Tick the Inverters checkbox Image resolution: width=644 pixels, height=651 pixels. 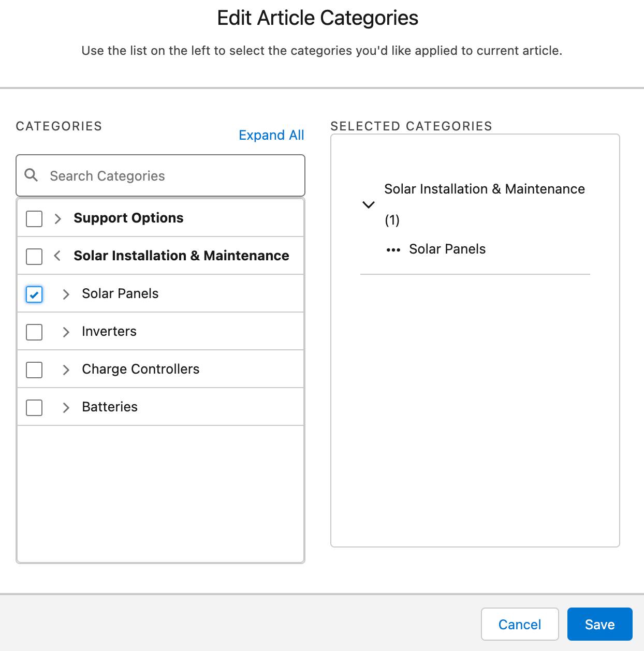[x=34, y=332]
